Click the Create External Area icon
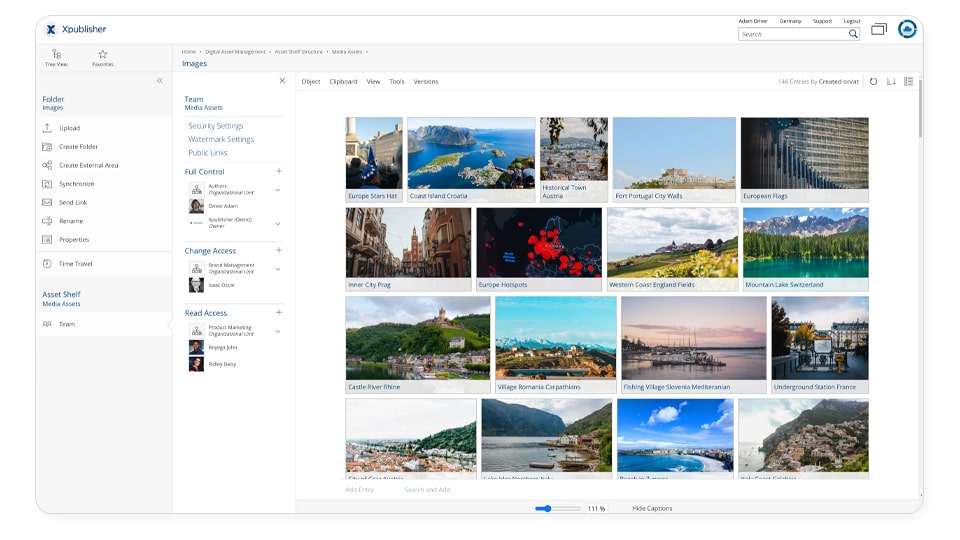The height and width of the screenshot is (540, 960). pyautogui.click(x=47, y=165)
